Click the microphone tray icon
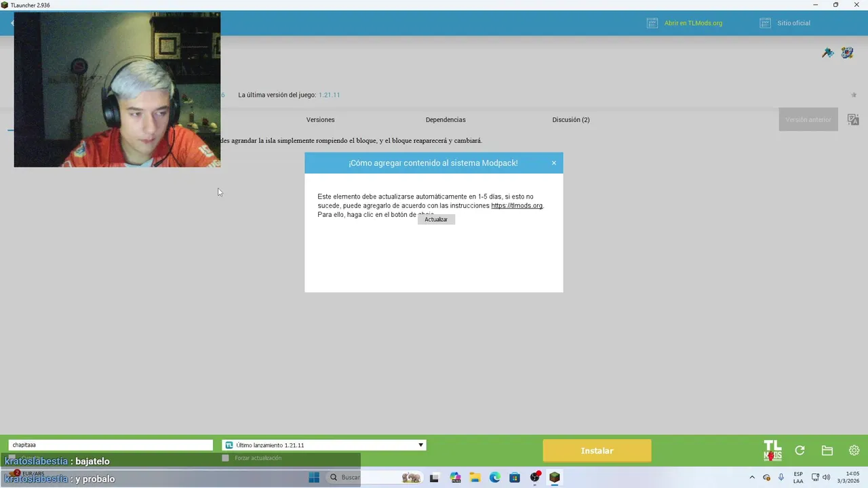868x488 pixels. point(781,477)
